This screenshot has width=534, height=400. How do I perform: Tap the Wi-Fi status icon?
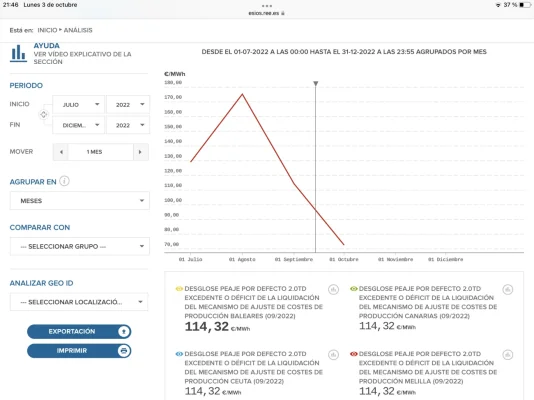[x=498, y=5]
